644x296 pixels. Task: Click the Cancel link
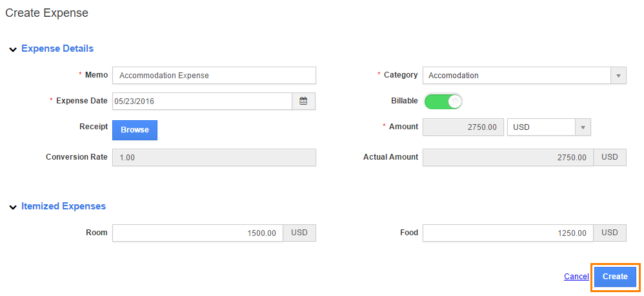[576, 277]
